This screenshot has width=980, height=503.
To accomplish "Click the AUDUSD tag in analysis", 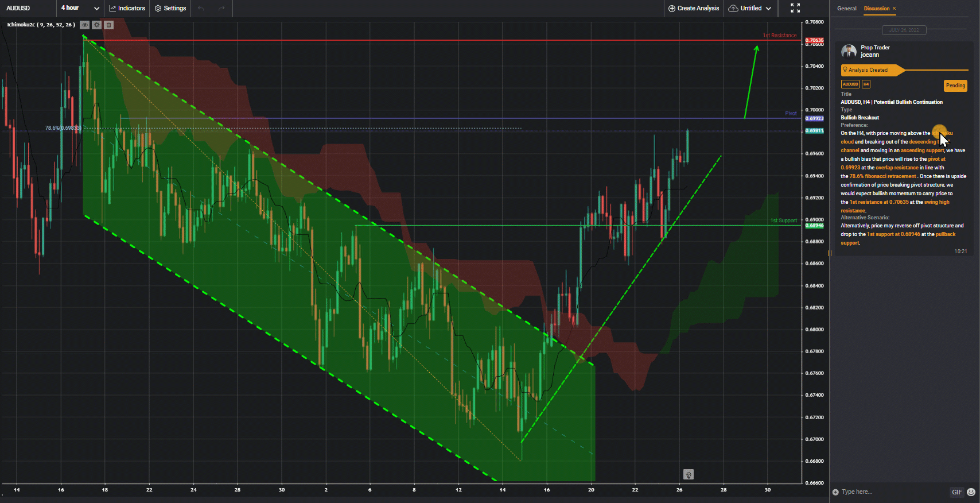I will pos(850,84).
